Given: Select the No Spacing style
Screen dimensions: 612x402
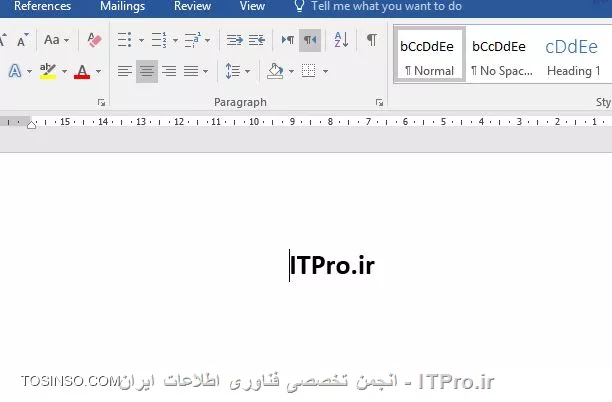Looking at the screenshot, I should 502,54.
